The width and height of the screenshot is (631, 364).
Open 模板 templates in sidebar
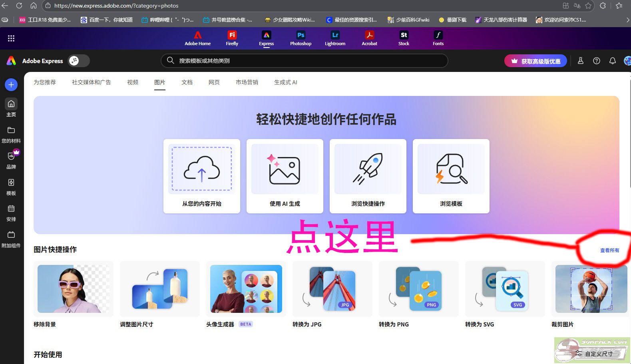click(x=11, y=187)
